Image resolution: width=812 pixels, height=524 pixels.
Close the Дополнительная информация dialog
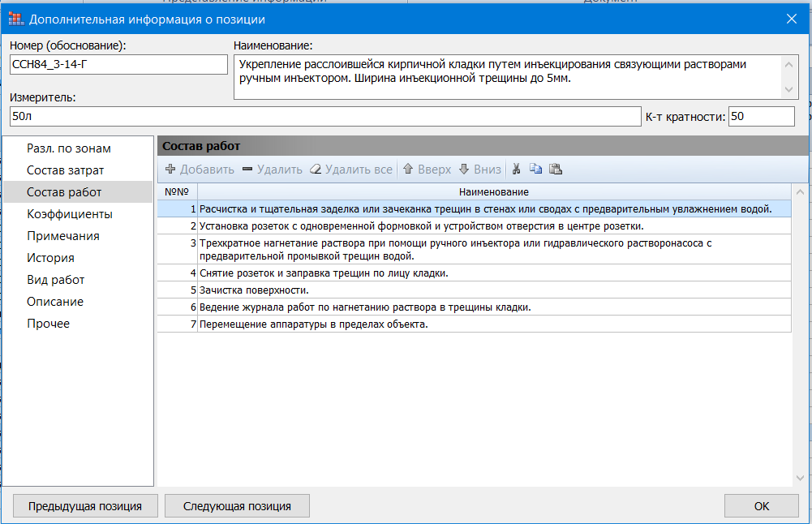pos(791,19)
